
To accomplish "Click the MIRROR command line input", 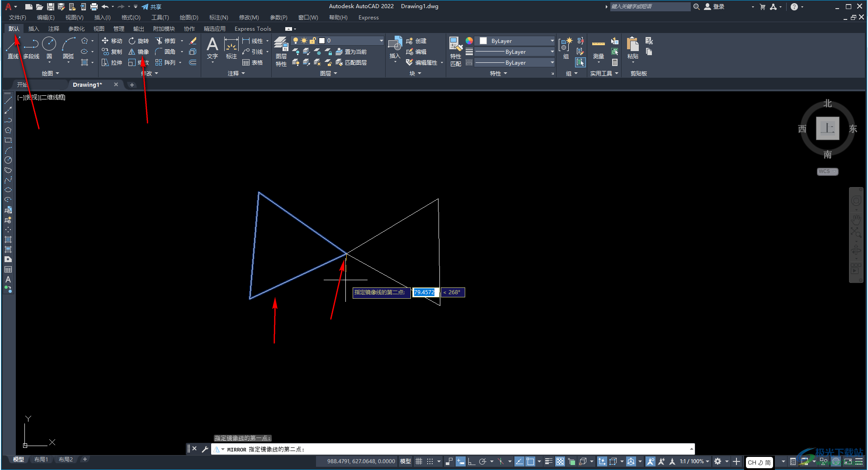I will [452, 449].
